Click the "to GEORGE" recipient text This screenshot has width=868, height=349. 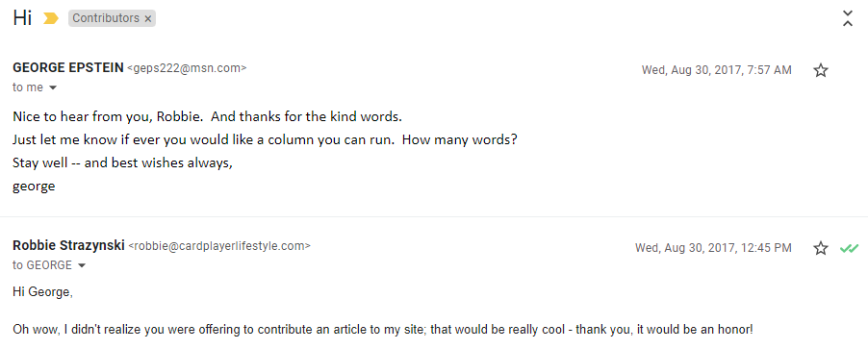click(x=42, y=265)
